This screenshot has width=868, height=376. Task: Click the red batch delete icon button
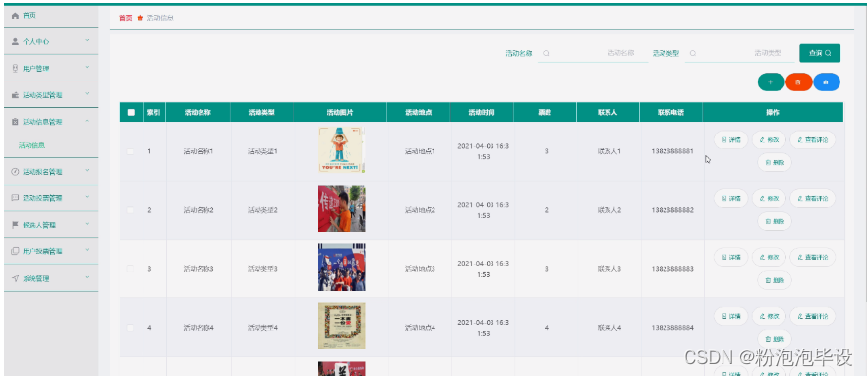(x=798, y=81)
